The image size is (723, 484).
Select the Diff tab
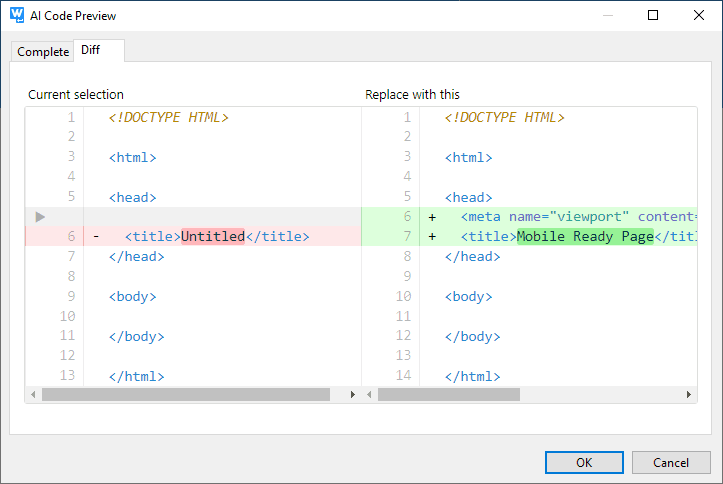pyautogui.click(x=90, y=51)
